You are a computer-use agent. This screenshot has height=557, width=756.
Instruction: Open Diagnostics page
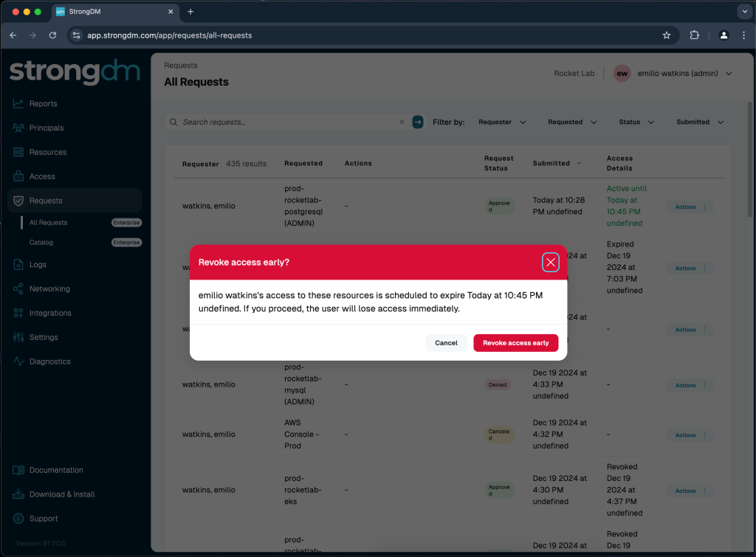point(49,361)
